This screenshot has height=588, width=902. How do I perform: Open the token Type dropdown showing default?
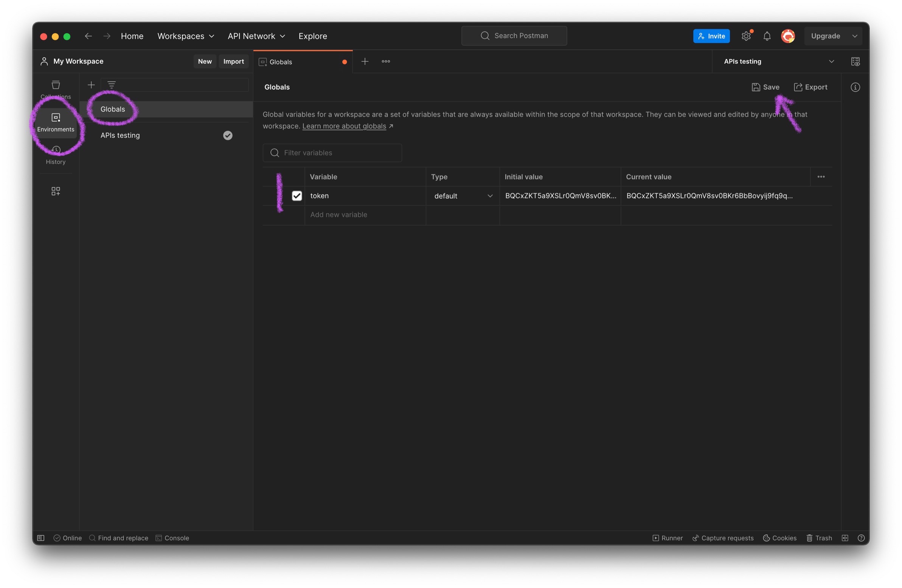click(463, 196)
